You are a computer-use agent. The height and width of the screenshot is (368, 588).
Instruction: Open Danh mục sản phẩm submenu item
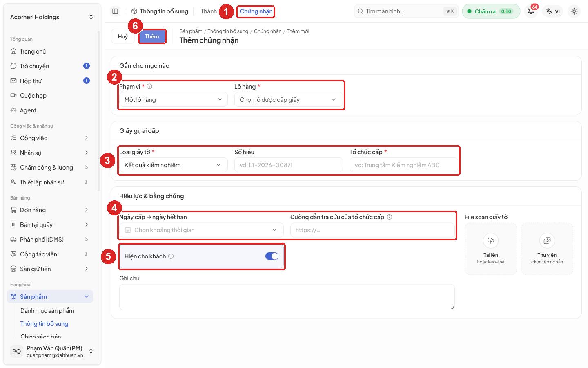(47, 311)
